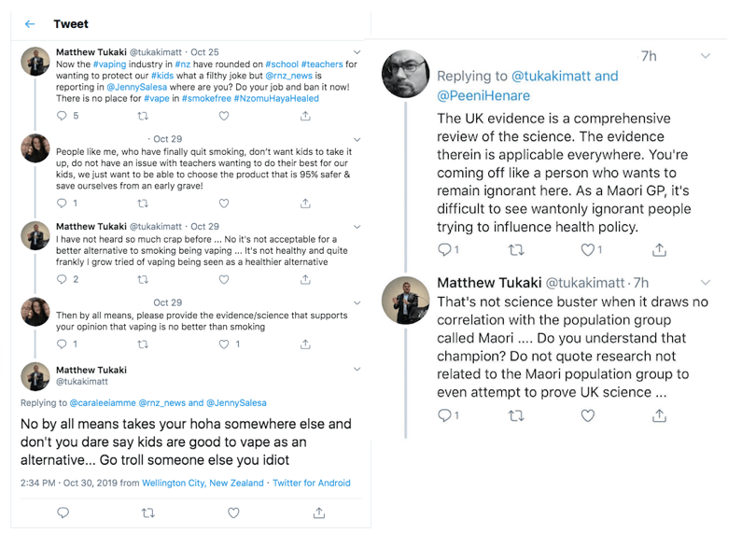This screenshot has width=756, height=533.
Task: Retweet the 'Go troll someone else' main tweet
Action: pyautogui.click(x=147, y=512)
